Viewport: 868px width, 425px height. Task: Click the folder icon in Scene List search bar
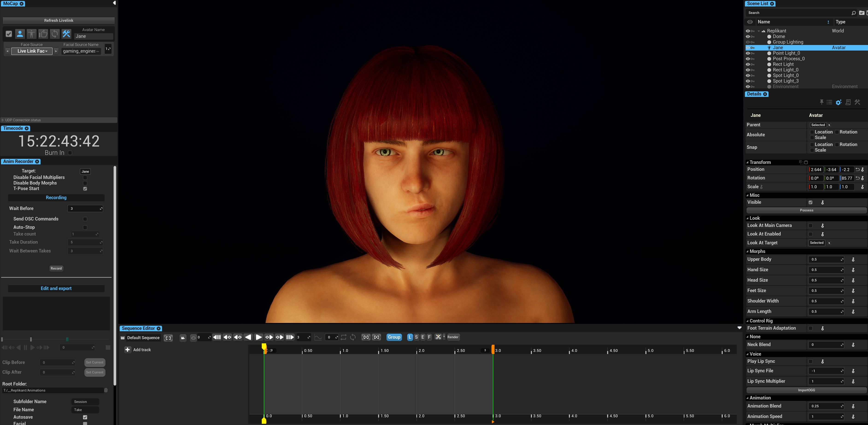click(x=862, y=13)
